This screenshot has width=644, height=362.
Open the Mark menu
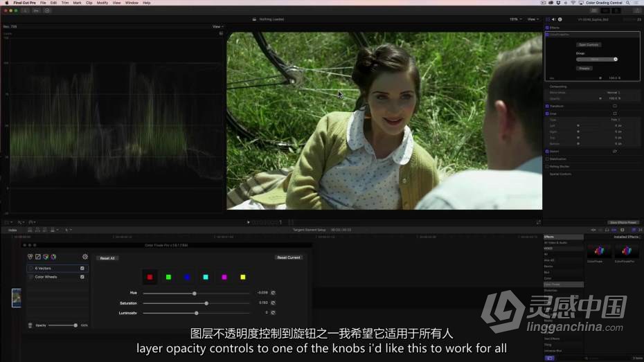(x=77, y=3)
